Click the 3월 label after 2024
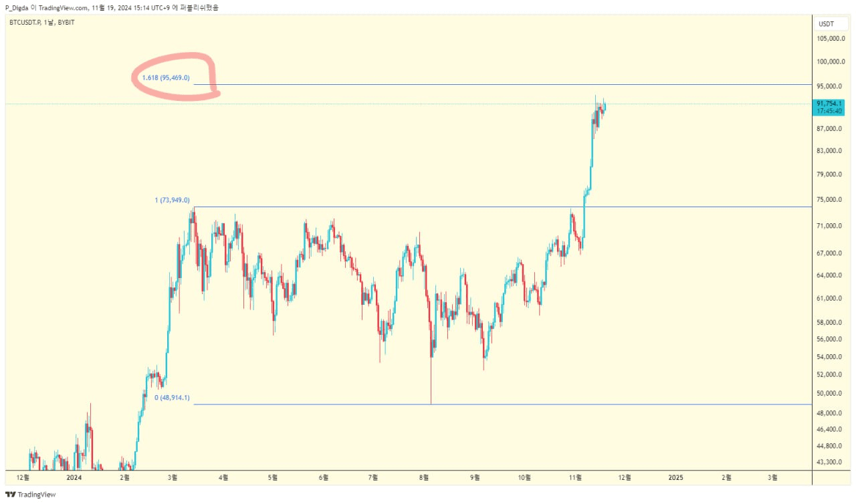856x504 pixels. pos(173,477)
